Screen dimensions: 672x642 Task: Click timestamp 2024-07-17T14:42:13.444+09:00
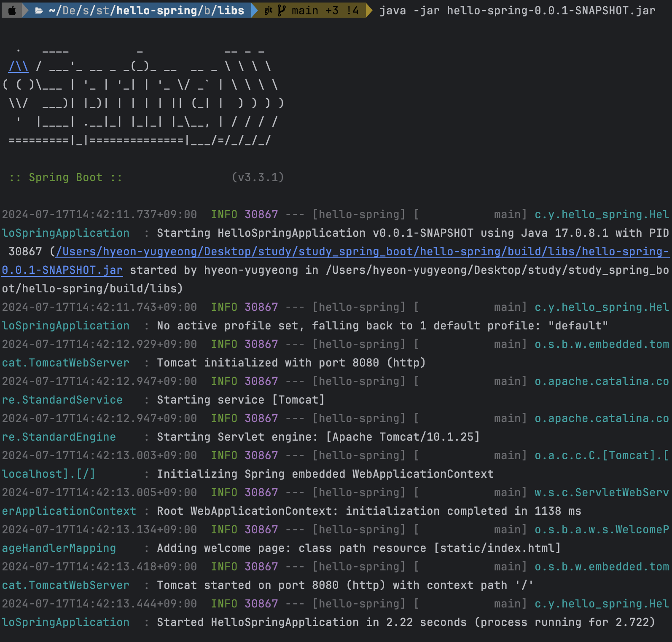(99, 604)
